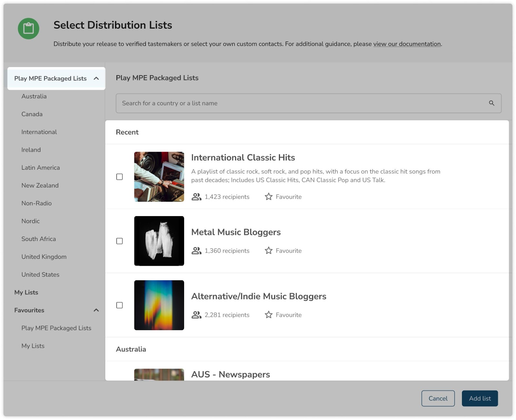Click the International Classic Hits title
This screenshot has width=516, height=420.
click(243, 157)
